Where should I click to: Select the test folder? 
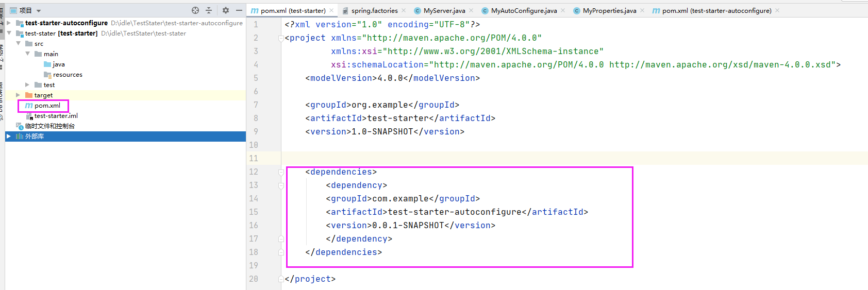point(49,85)
